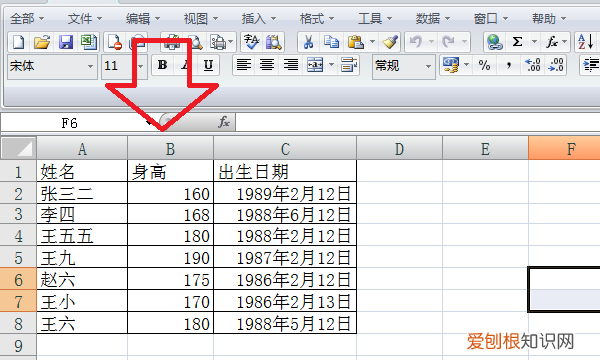The width and height of the screenshot is (600, 360).
Task: Sort ascending with A-Z arrow icon
Action: (585, 41)
